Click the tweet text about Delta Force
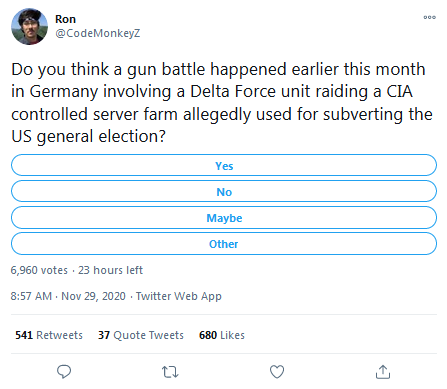 (x=222, y=103)
